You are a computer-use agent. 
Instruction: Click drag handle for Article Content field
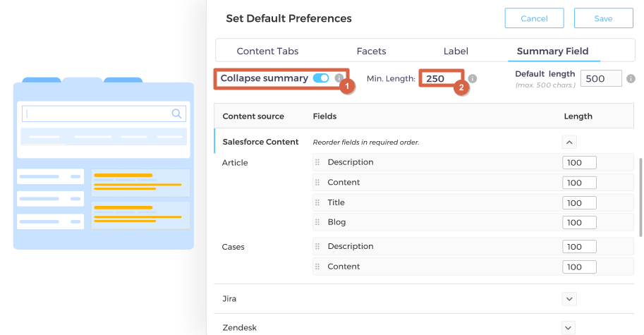(x=317, y=183)
